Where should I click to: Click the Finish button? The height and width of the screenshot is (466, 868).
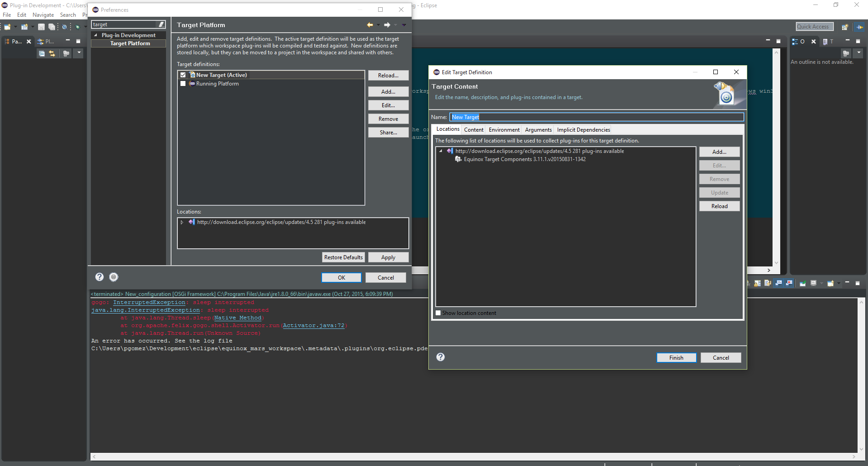[x=676, y=358]
